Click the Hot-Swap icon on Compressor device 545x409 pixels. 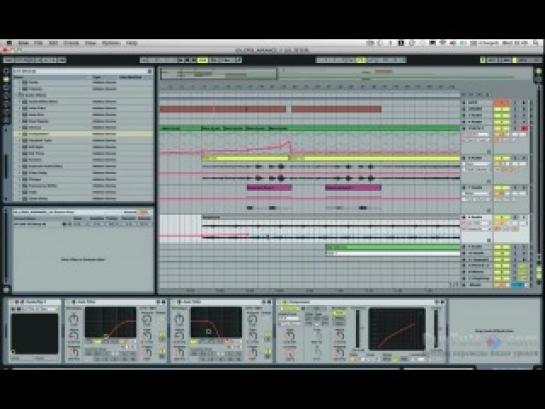click(437, 302)
